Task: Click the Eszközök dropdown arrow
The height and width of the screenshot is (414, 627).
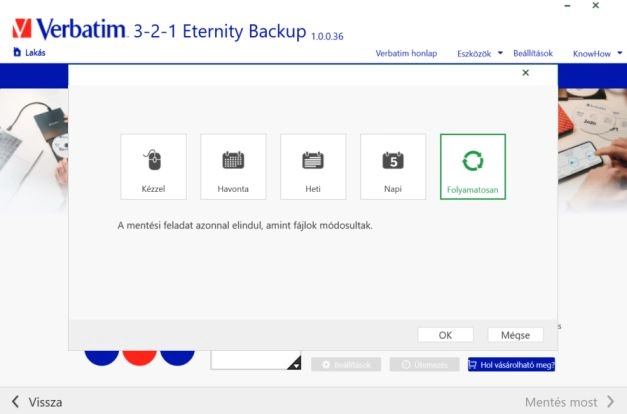Action: coord(500,53)
